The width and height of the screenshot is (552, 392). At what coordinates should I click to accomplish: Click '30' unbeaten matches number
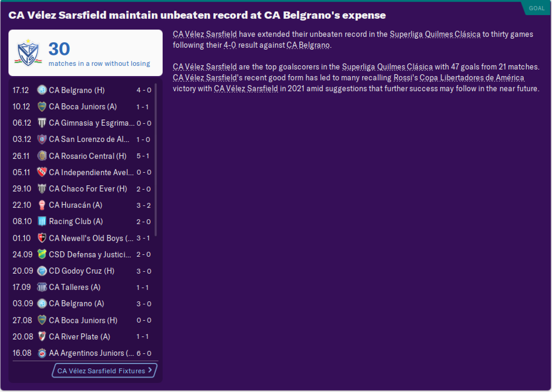coord(59,49)
